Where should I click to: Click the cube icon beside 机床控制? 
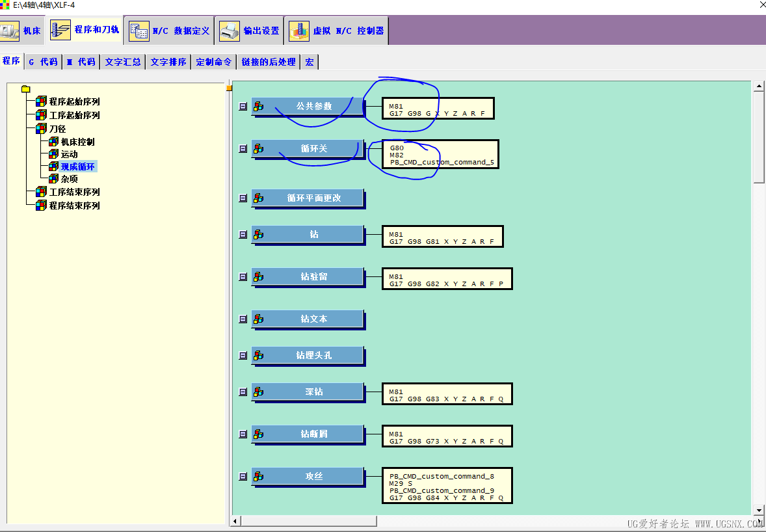coord(54,142)
